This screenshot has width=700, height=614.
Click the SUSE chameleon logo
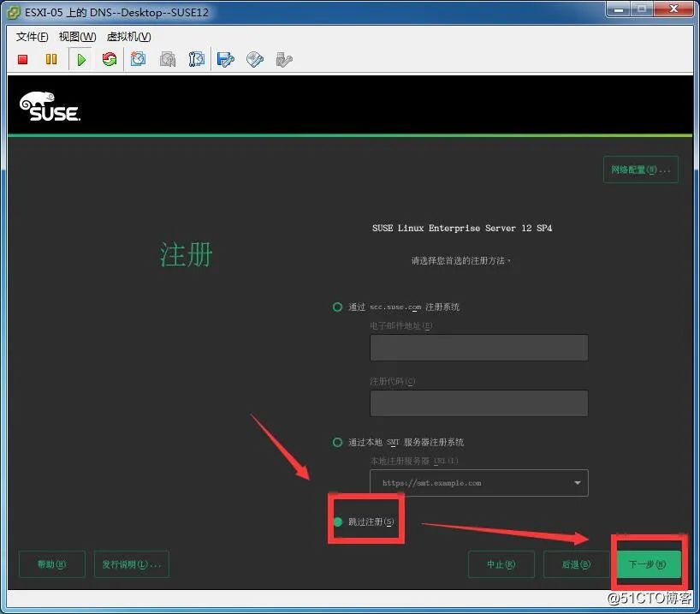pyautogui.click(x=50, y=107)
